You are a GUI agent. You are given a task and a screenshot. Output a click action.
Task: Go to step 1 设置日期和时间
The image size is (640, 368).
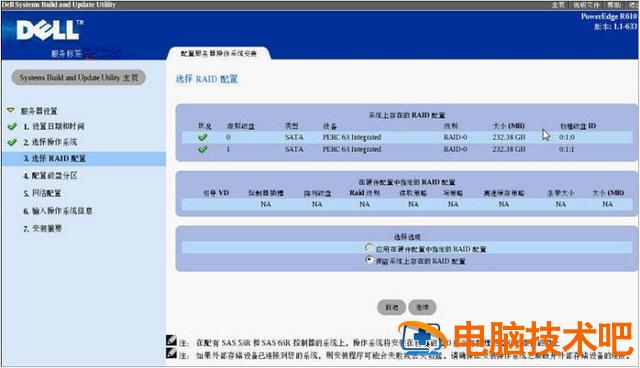click(54, 126)
